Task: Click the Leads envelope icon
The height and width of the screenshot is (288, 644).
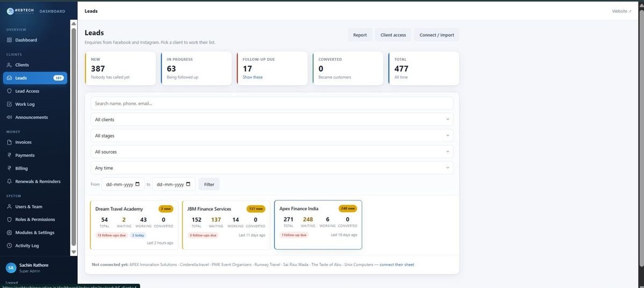Action: click(x=9, y=78)
